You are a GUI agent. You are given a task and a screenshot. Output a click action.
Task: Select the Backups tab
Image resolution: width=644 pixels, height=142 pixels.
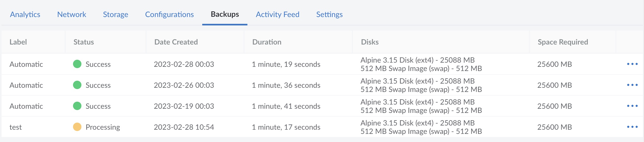click(x=225, y=14)
